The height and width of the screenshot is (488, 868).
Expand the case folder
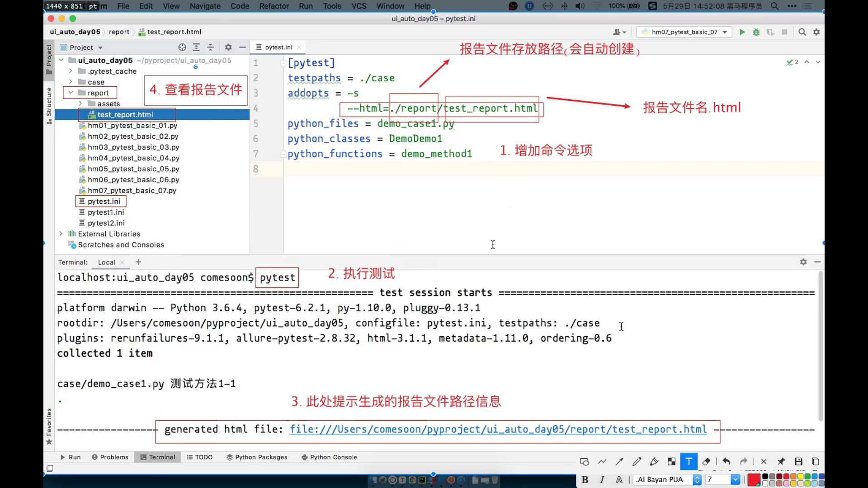click(x=71, y=82)
